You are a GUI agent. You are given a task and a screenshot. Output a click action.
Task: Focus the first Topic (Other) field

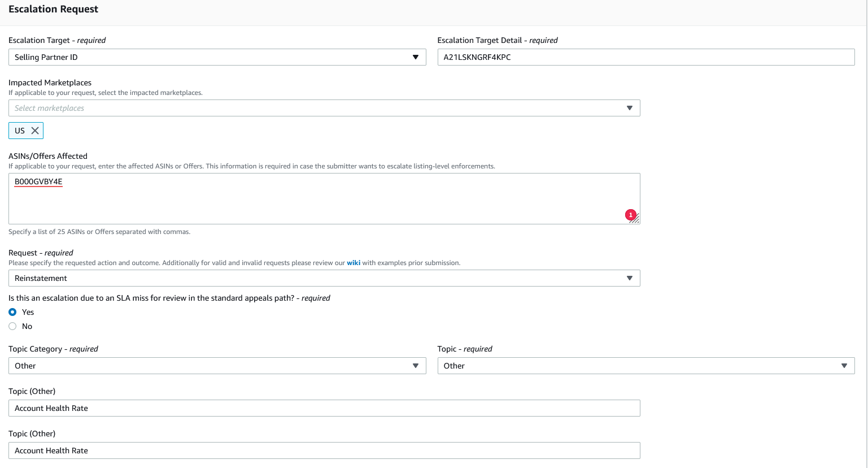pos(324,408)
